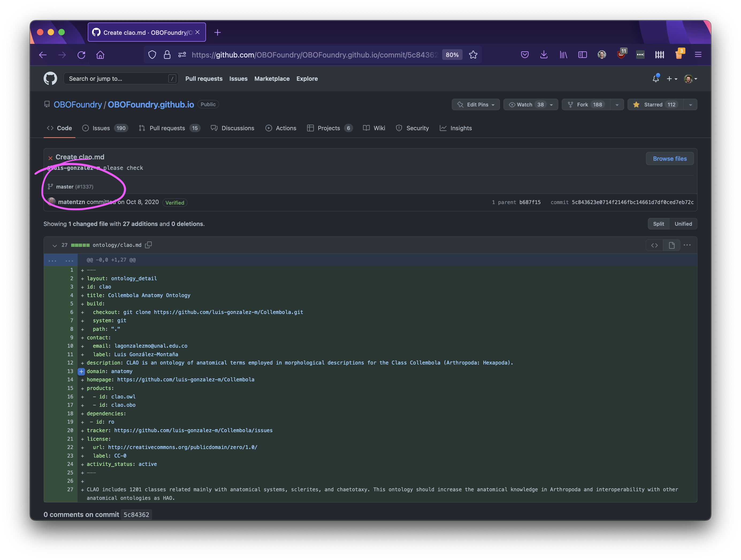
Task: Copy ontology/clao.md file path icon
Action: 148,245
